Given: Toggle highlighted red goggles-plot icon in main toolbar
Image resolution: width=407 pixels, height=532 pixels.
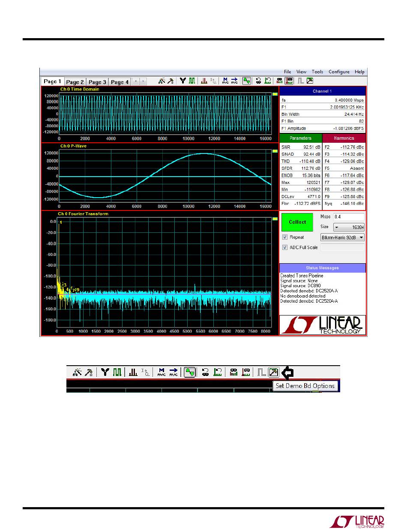Looking at the screenshot, I should [289, 81].
